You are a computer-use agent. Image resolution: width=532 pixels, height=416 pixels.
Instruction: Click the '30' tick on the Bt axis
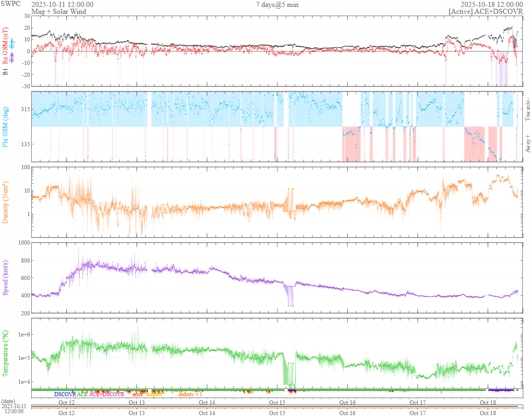27,16
